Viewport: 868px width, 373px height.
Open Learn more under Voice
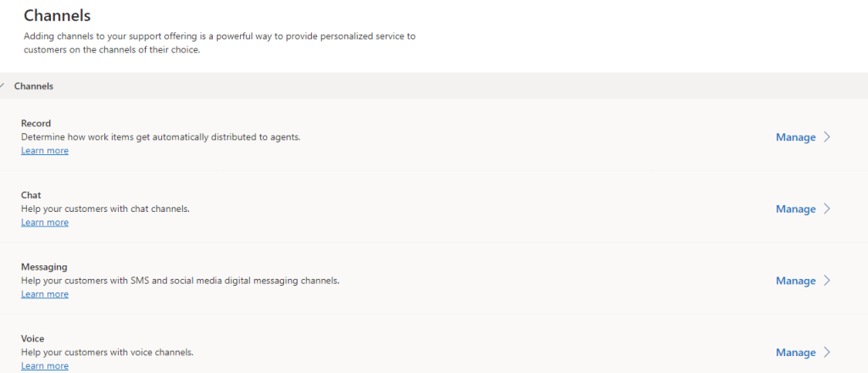(45, 366)
